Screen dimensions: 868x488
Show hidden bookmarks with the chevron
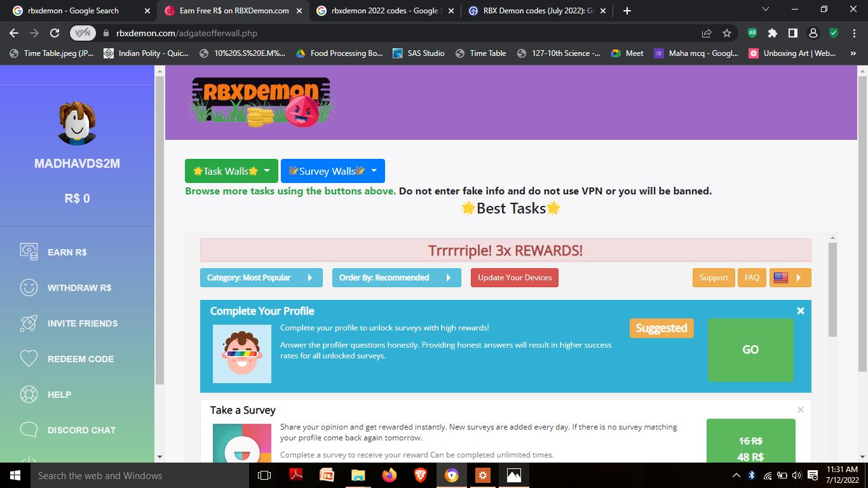[853, 53]
